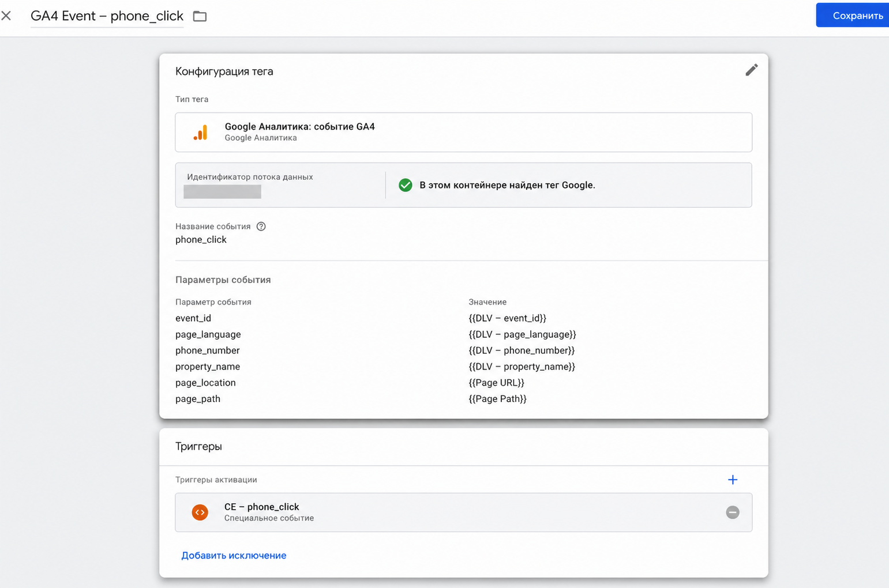The height and width of the screenshot is (588, 889).
Task: Click value {{DLV – phone_number}}
Action: pos(522,350)
